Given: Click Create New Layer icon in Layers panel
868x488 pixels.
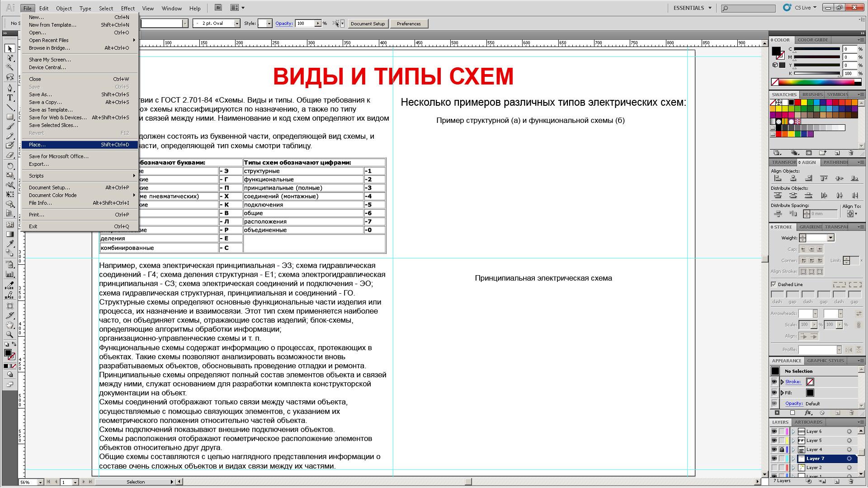Looking at the screenshot, I should coord(836,481).
